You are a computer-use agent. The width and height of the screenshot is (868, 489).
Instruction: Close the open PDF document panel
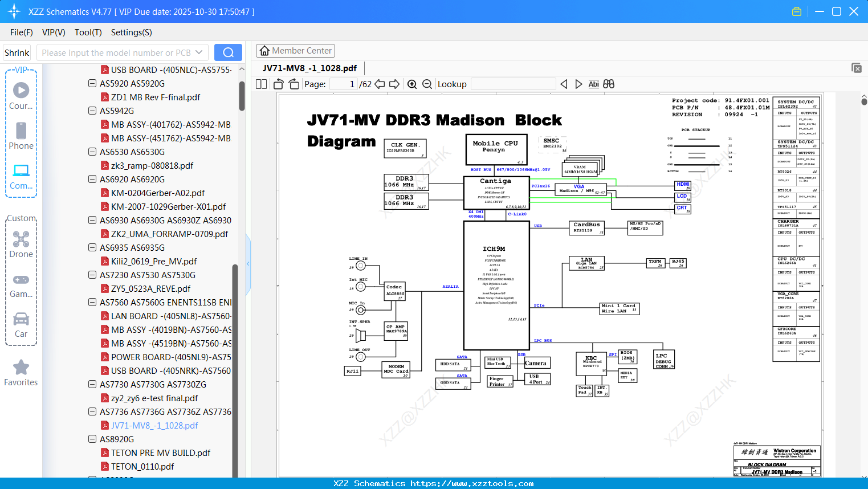pyautogui.click(x=857, y=68)
